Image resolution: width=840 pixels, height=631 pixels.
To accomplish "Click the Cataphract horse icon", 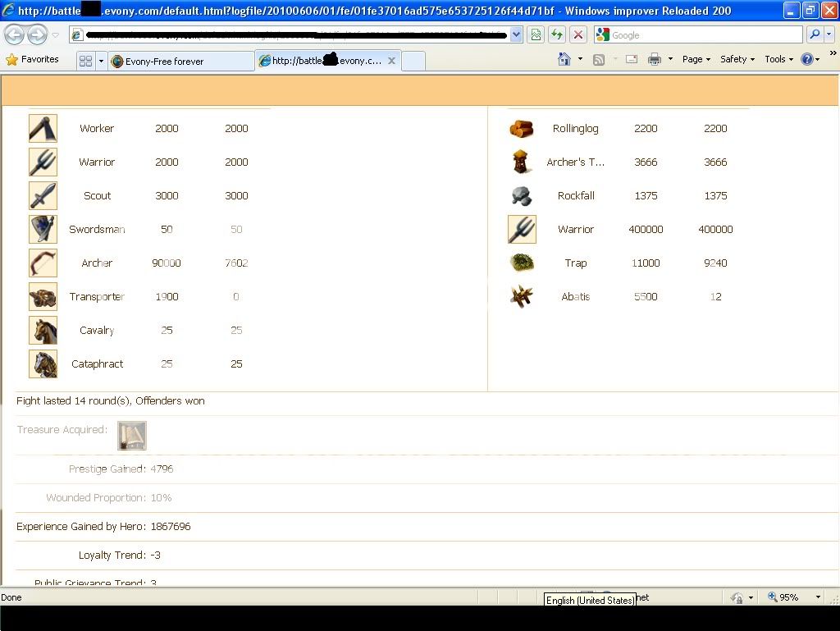I will point(43,364).
